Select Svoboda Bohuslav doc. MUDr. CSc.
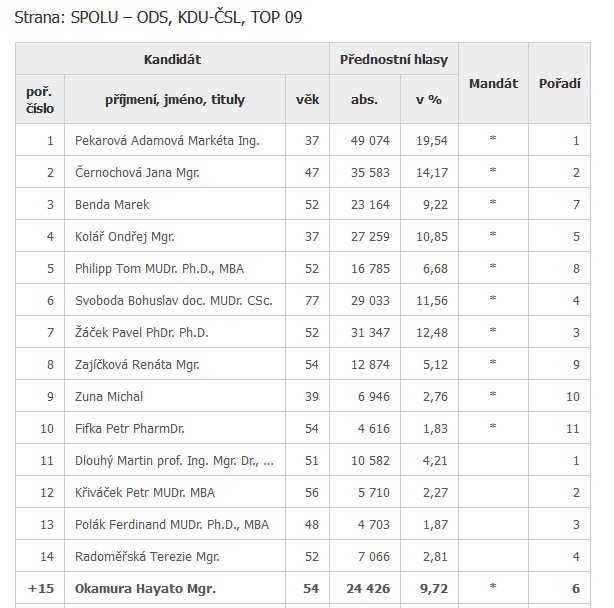The height and width of the screenshot is (608, 614). pos(173,300)
